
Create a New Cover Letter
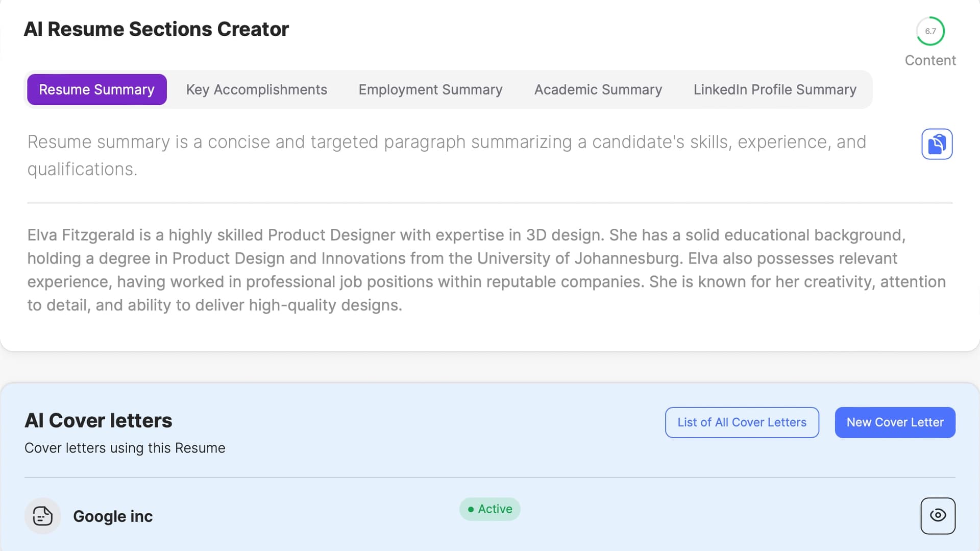[895, 422]
